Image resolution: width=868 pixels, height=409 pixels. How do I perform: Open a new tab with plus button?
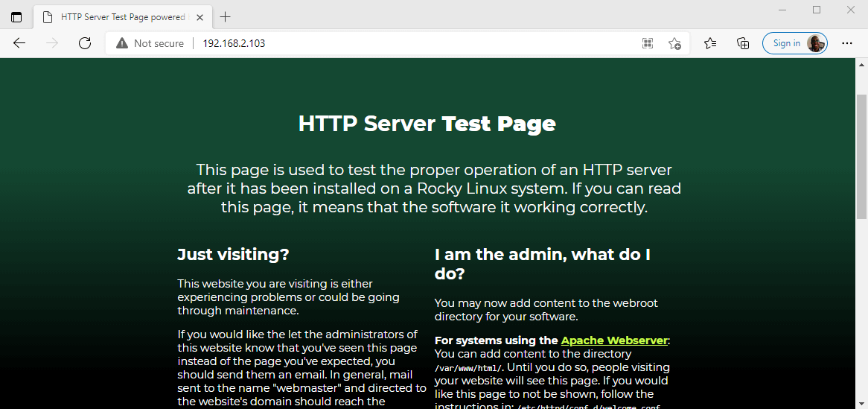click(x=226, y=17)
